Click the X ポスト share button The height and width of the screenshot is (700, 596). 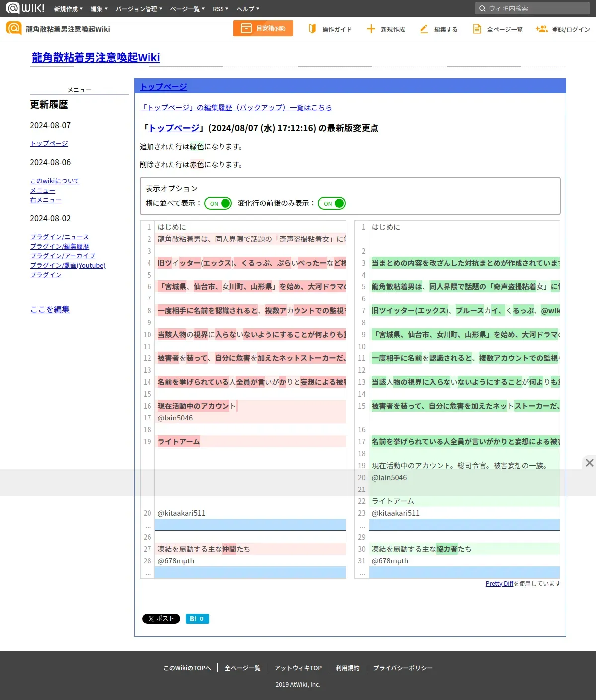161,619
